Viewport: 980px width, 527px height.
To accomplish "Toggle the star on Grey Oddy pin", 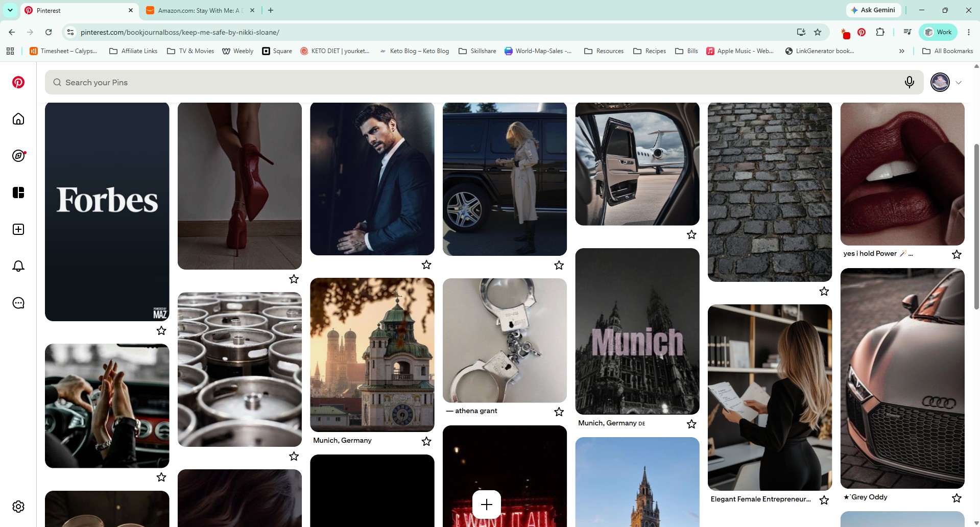I will [x=957, y=498].
